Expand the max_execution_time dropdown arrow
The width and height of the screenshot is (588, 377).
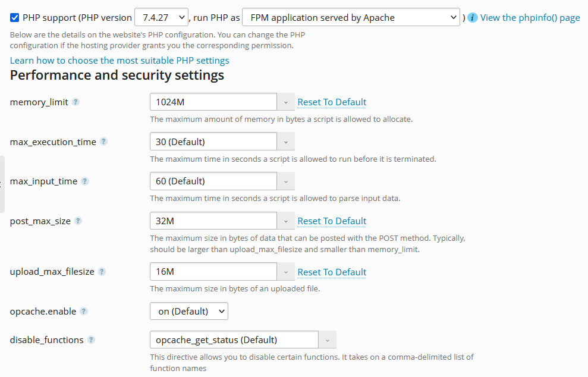[286, 142]
